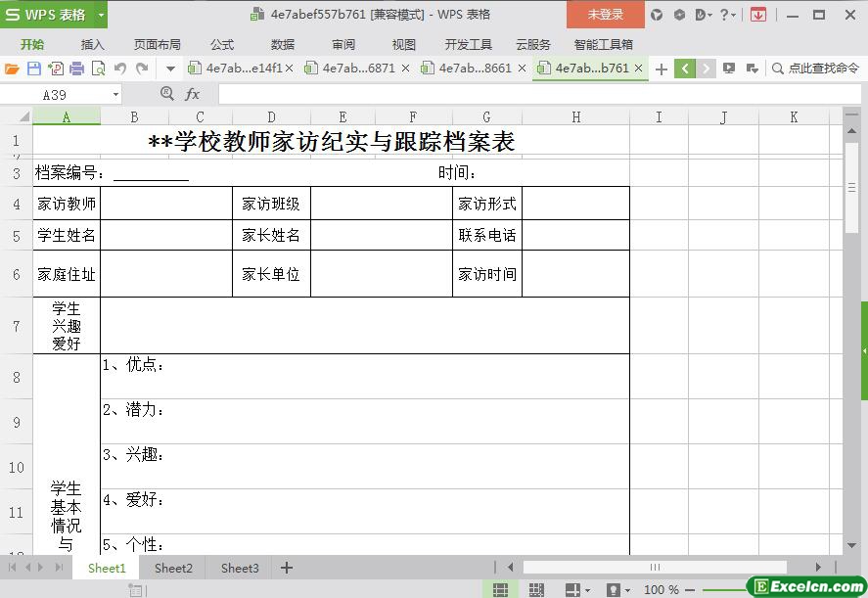Click the Undo arrow icon
The image size is (868, 598).
[x=119, y=69]
